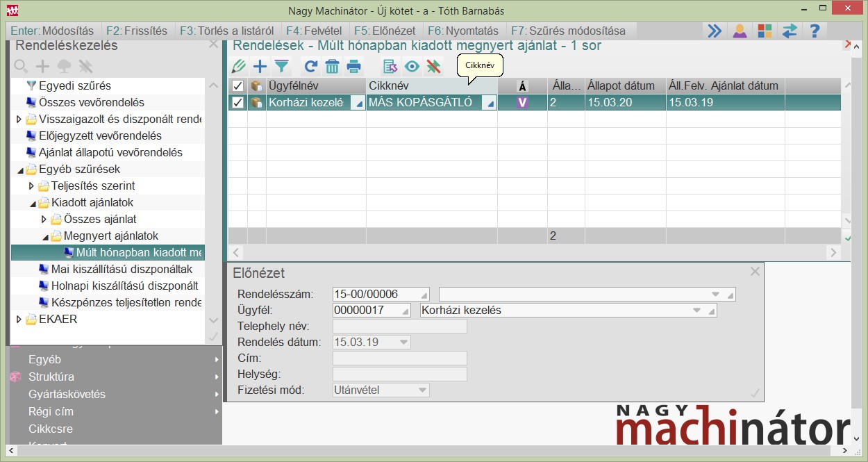Open the Struktúra menu item
The height and width of the screenshot is (462, 868).
click(51, 377)
